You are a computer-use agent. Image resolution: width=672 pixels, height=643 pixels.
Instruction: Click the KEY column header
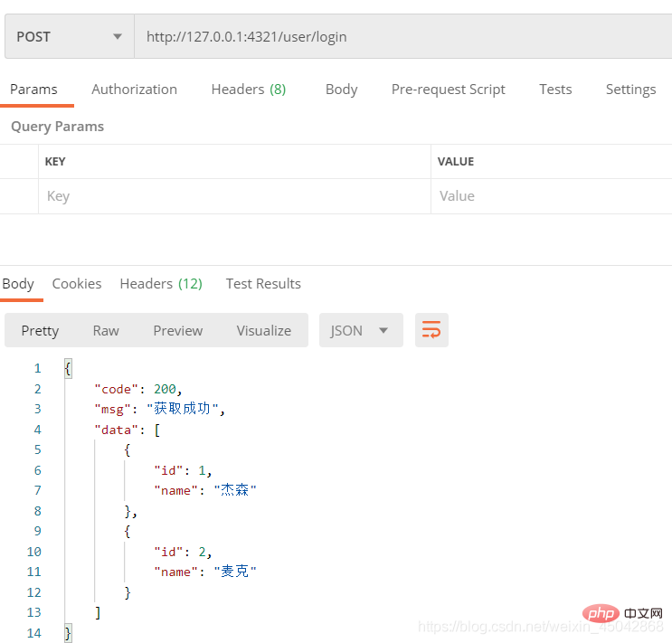[x=55, y=162]
